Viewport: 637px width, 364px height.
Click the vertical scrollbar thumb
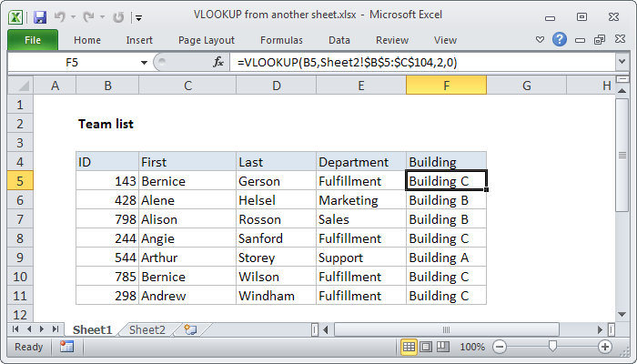(622, 155)
